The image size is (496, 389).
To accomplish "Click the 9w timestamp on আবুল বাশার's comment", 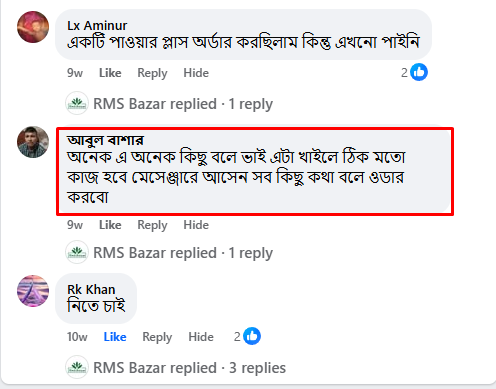I will (x=75, y=225).
